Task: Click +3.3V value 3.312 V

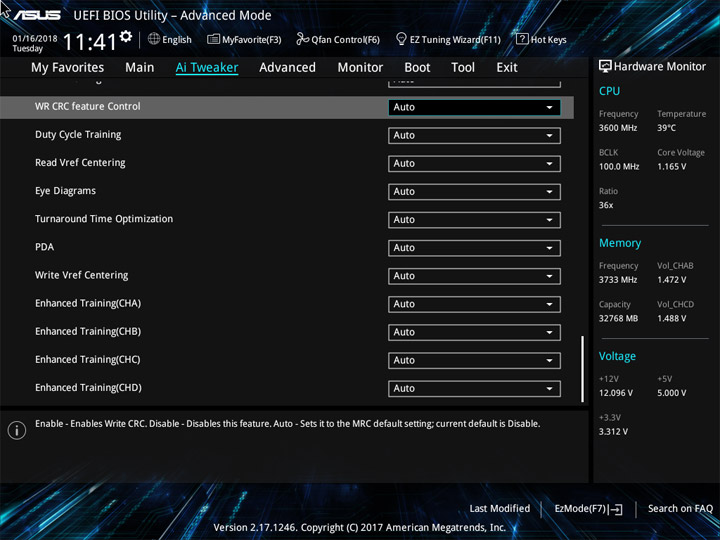Action: (613, 432)
